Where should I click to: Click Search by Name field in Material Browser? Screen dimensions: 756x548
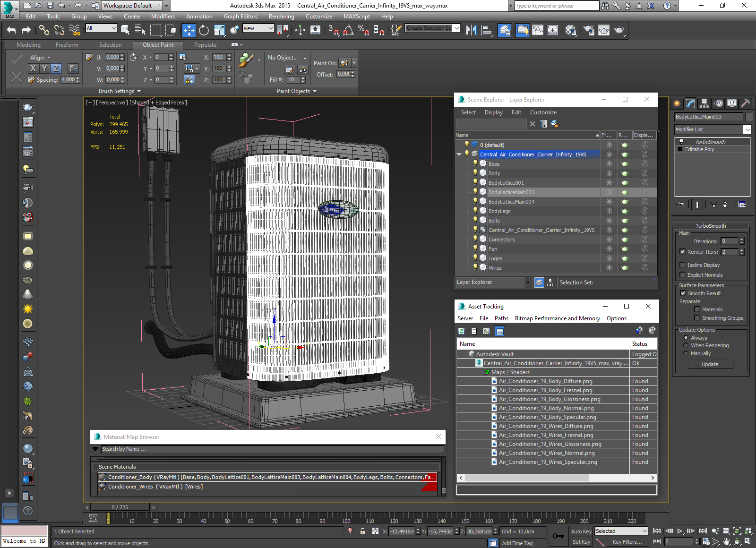[x=272, y=449]
